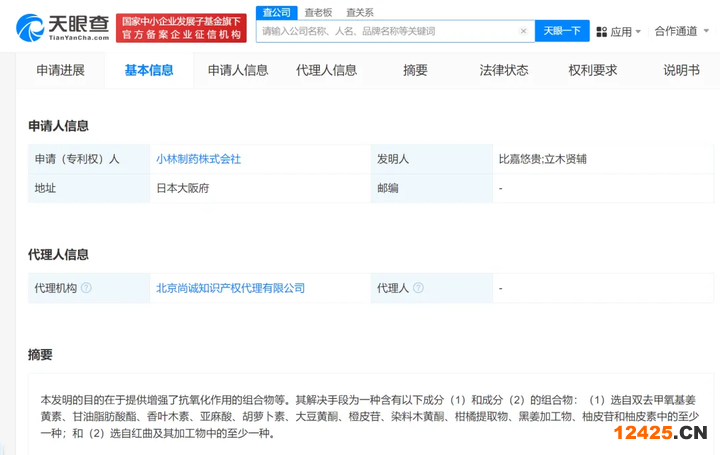Open the 法律状态 tab
This screenshot has height=455, width=720.
504,70
